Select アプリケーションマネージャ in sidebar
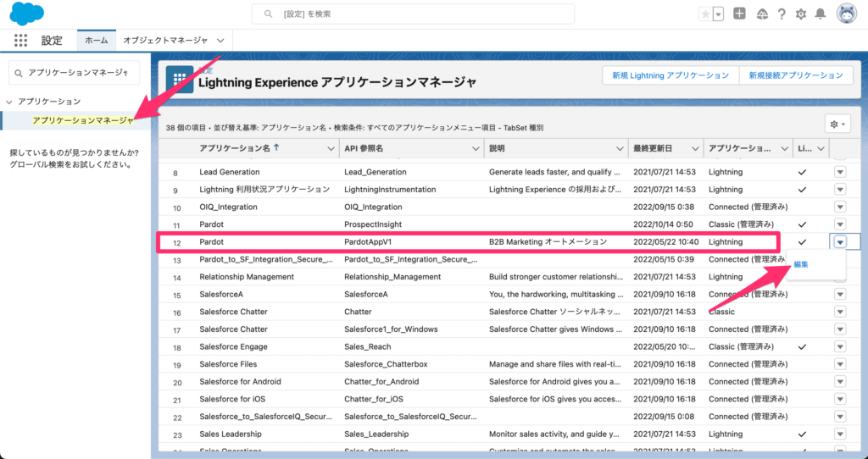 coord(82,120)
